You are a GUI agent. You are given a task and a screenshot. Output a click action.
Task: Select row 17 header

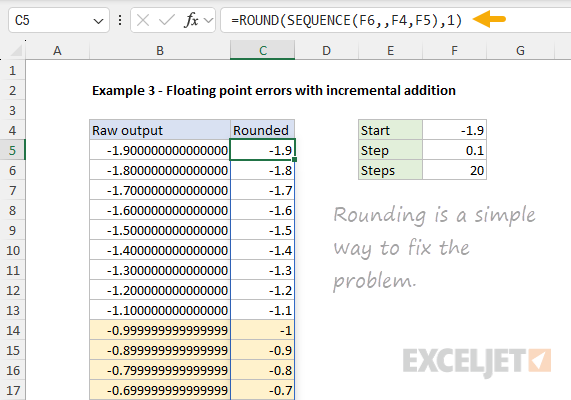point(13,391)
